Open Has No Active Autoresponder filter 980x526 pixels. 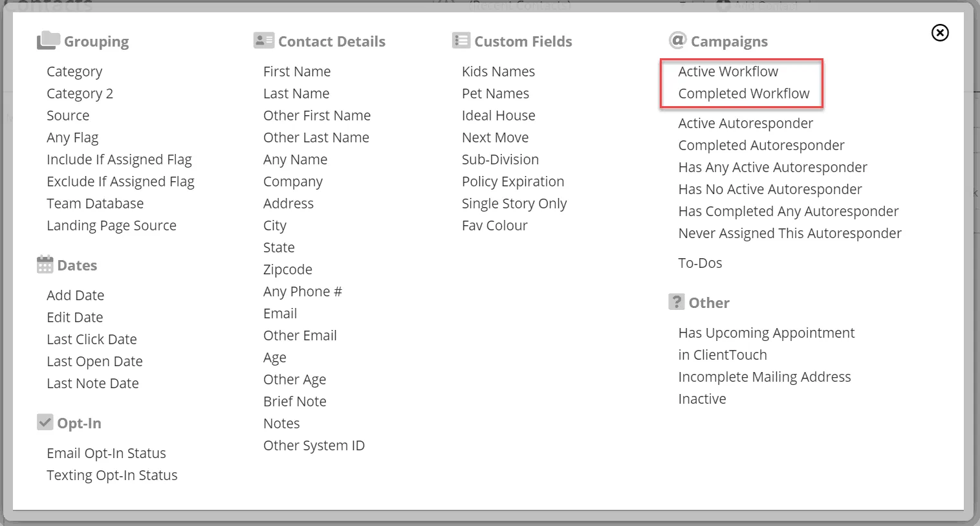770,190
